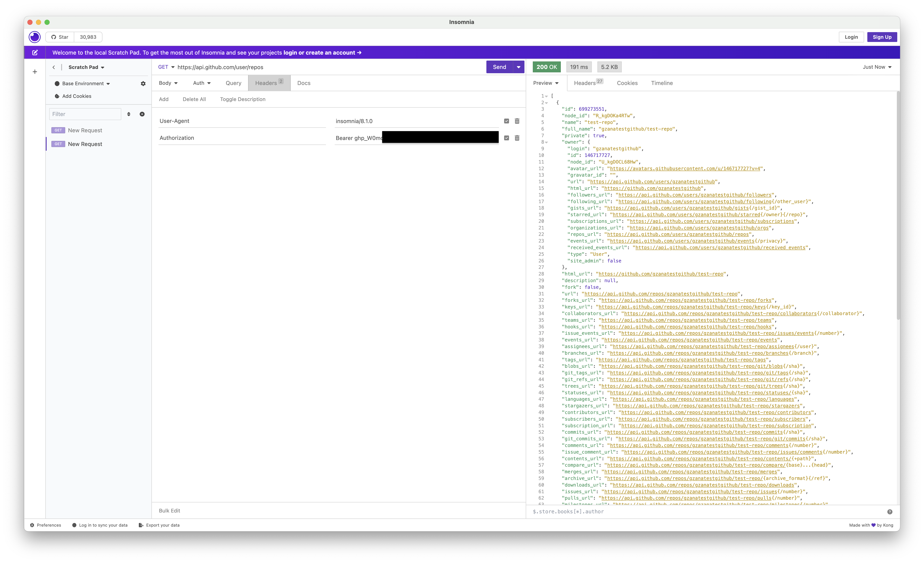Click the Send button
This screenshot has width=924, height=563.
point(499,67)
